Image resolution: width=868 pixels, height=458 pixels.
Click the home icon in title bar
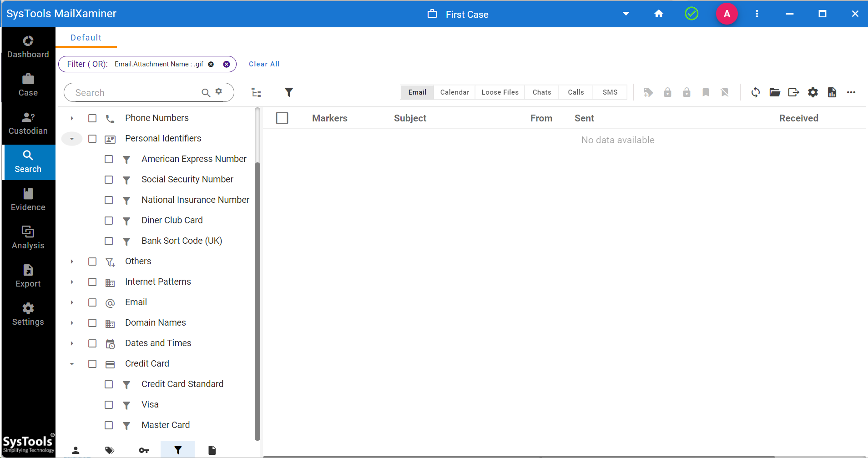point(658,14)
